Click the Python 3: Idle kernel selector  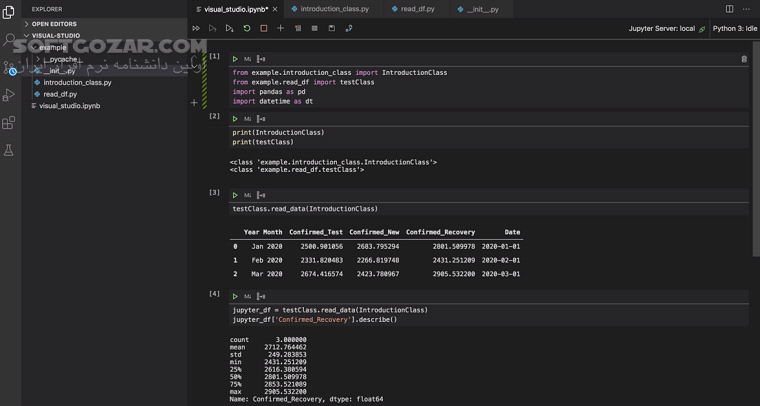[734, 29]
